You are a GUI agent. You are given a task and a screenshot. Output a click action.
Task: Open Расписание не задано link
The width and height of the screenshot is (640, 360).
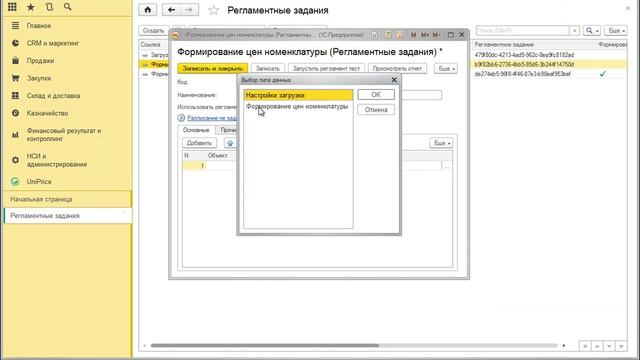(x=212, y=118)
